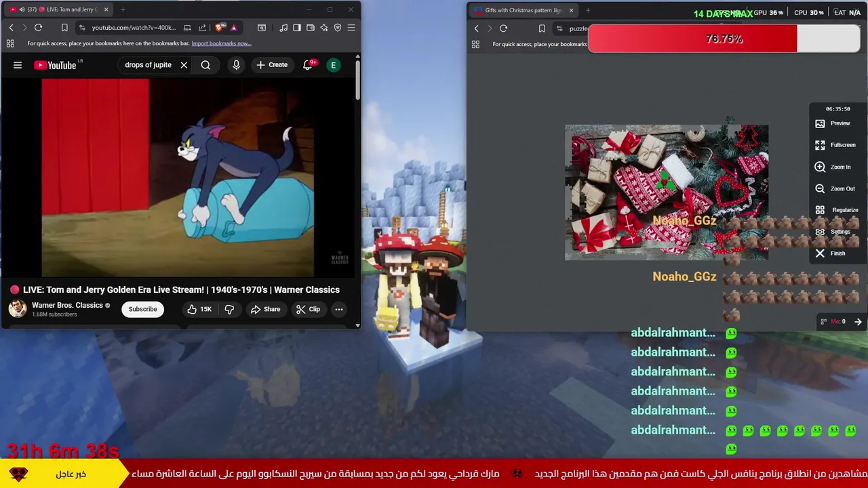Viewport: 868px width, 488px height.
Task: Share the Tom and Jerry video
Action: [x=265, y=309]
